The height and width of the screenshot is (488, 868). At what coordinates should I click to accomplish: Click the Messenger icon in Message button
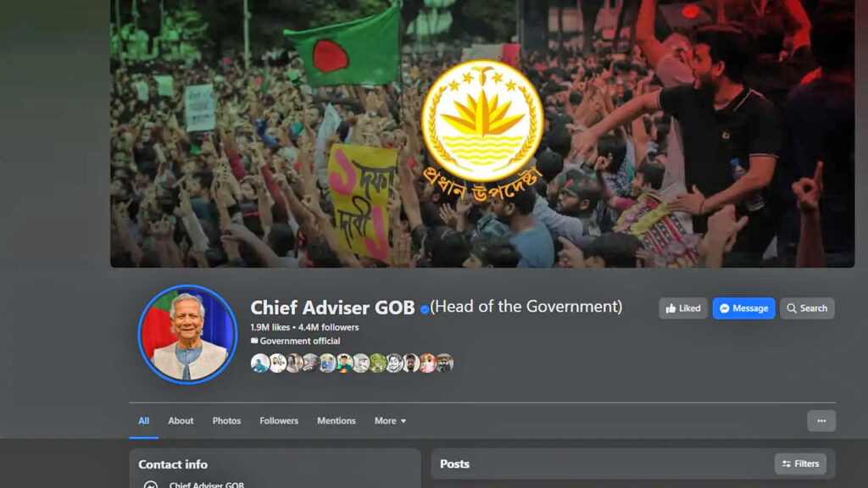(x=725, y=308)
